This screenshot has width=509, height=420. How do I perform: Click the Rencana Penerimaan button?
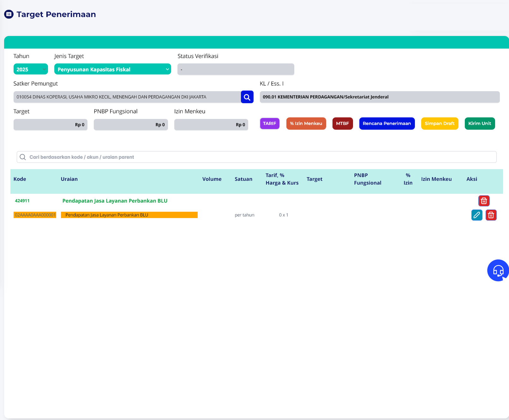[x=386, y=124]
